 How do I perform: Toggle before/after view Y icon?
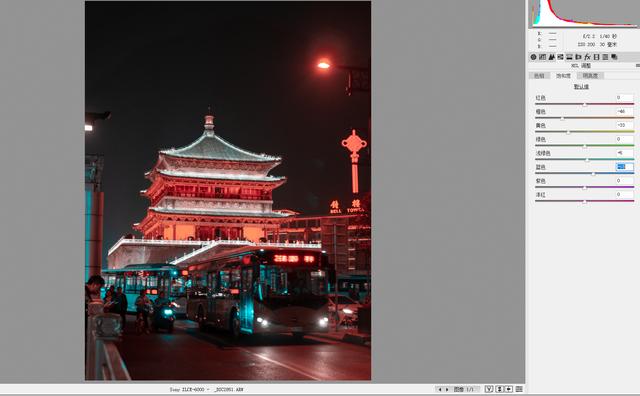pyautogui.click(x=489, y=389)
